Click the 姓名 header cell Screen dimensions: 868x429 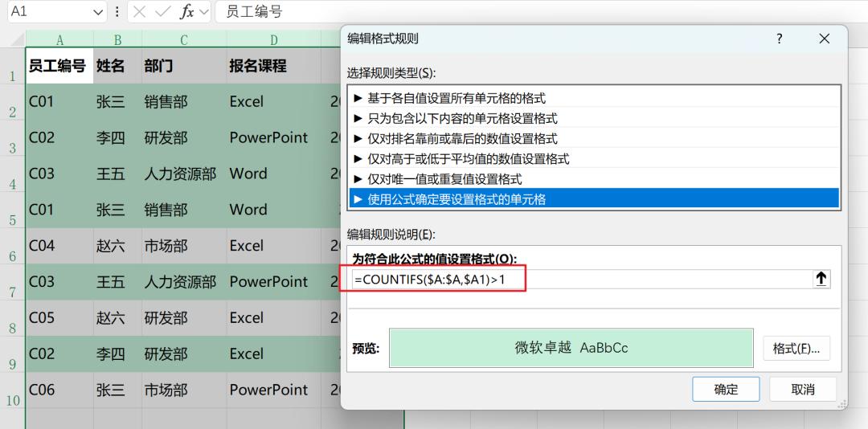click(117, 66)
